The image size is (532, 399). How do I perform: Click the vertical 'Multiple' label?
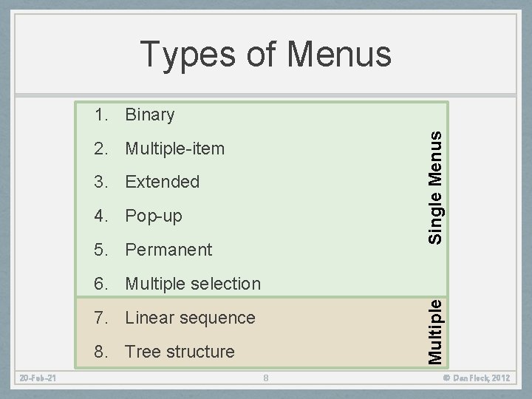(x=437, y=330)
